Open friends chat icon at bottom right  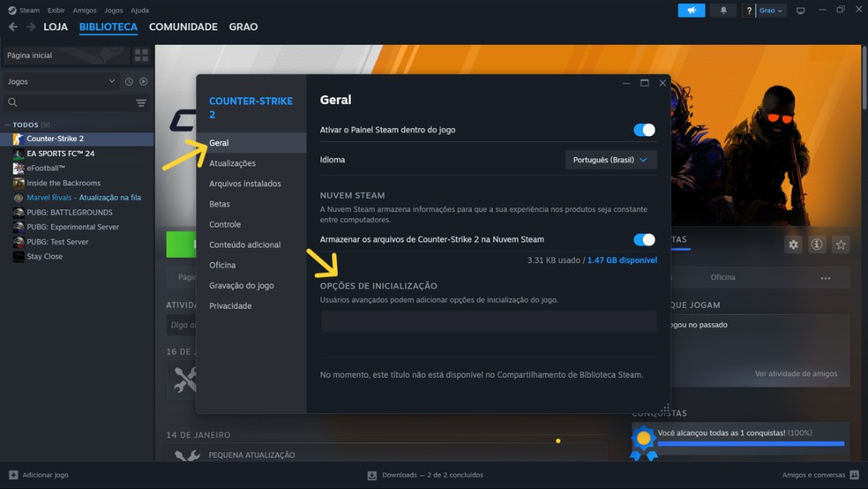[854, 475]
